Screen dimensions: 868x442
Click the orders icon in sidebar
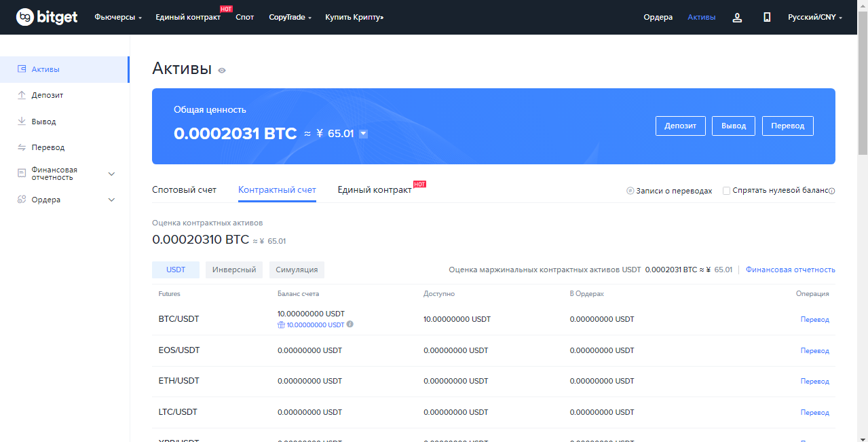pos(22,200)
